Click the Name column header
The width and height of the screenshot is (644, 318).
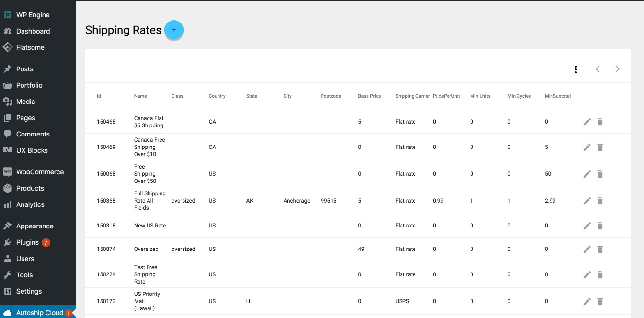click(140, 96)
